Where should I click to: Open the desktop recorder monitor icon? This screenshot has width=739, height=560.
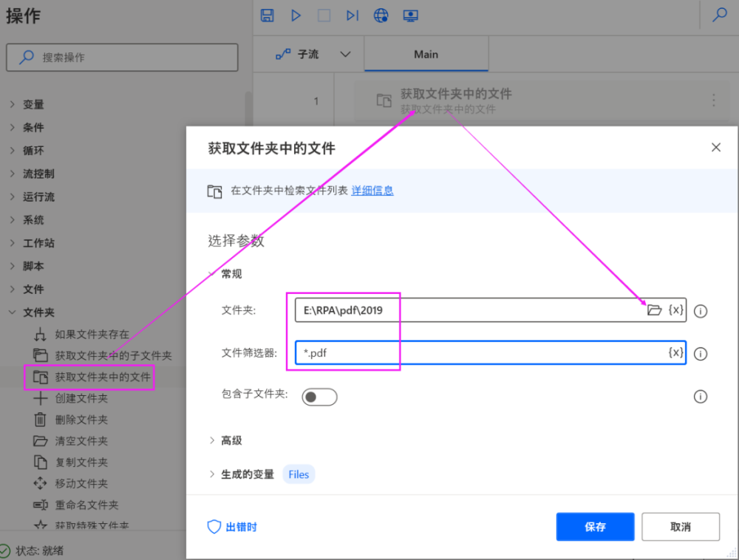410,16
